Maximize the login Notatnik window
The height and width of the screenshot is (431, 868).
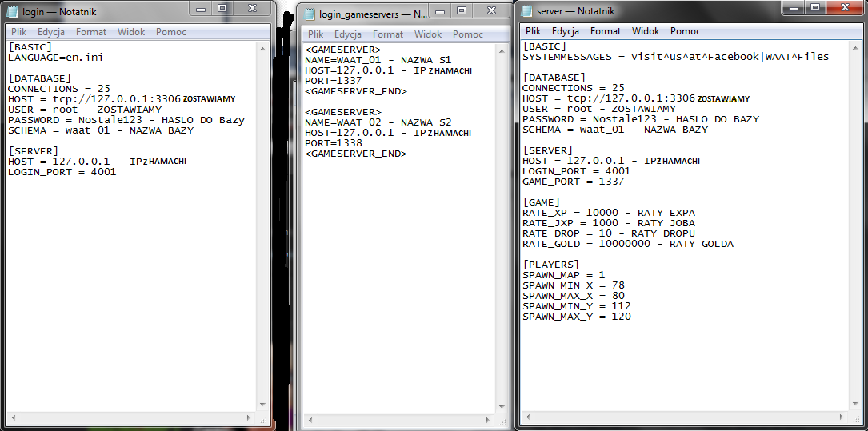click(x=222, y=8)
